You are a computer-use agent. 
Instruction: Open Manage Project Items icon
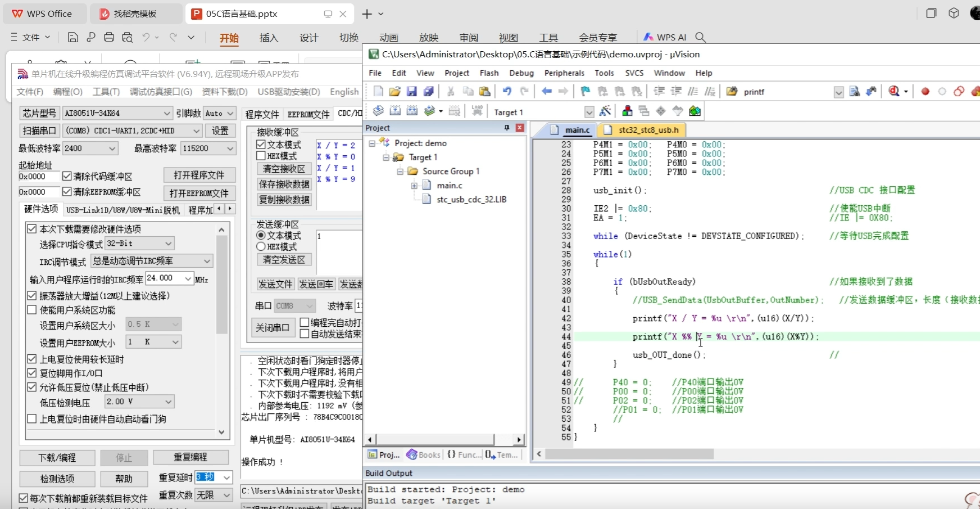pos(627,111)
